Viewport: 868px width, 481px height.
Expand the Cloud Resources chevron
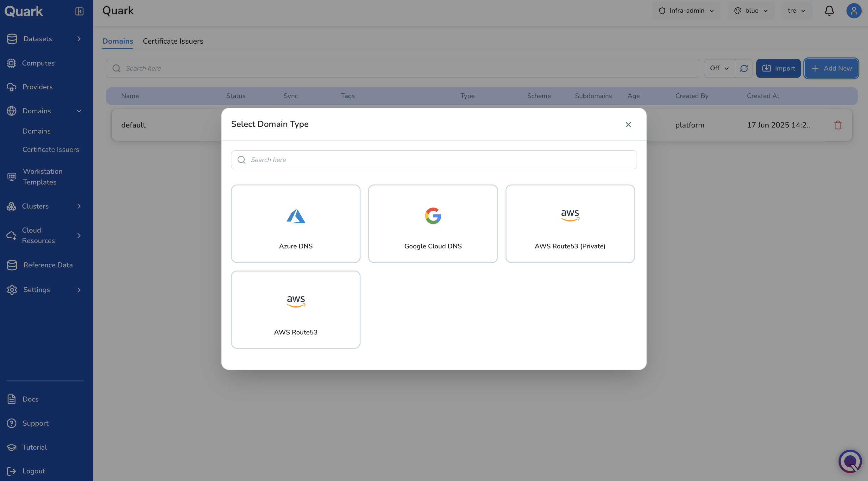click(x=79, y=235)
